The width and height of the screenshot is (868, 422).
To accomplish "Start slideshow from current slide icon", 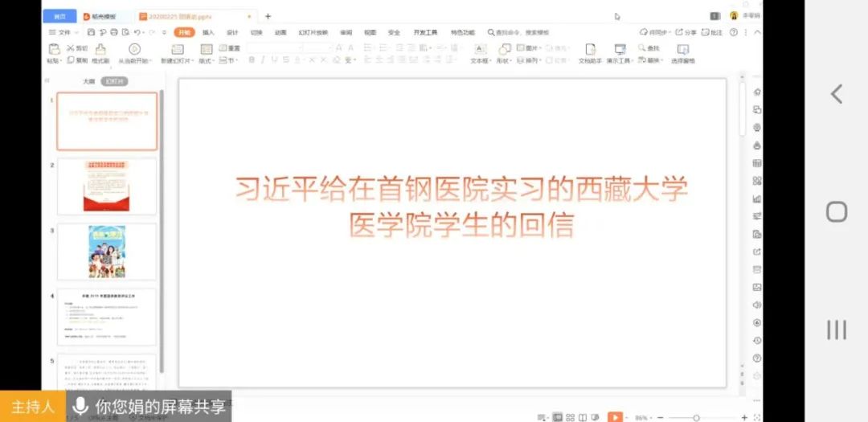I will (x=134, y=50).
